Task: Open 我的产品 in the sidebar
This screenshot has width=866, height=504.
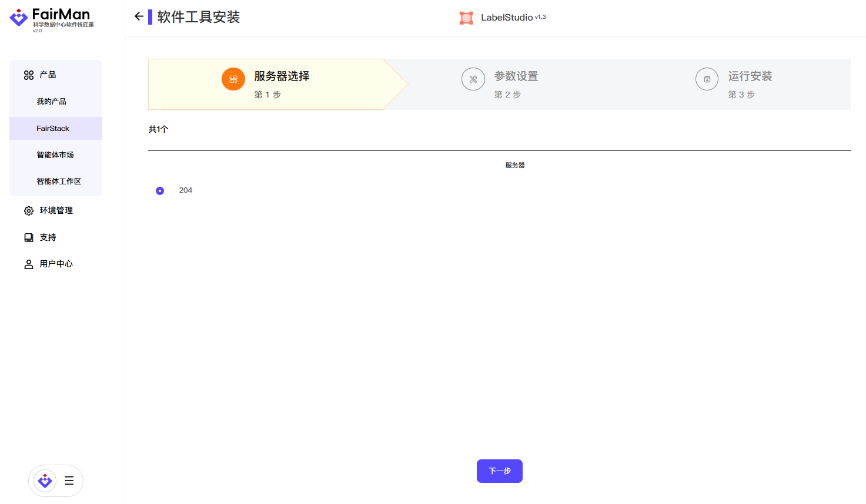Action: [x=52, y=102]
